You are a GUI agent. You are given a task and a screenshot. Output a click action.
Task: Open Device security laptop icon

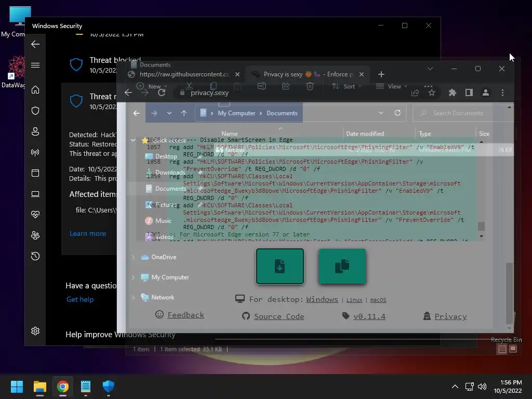tap(35, 194)
